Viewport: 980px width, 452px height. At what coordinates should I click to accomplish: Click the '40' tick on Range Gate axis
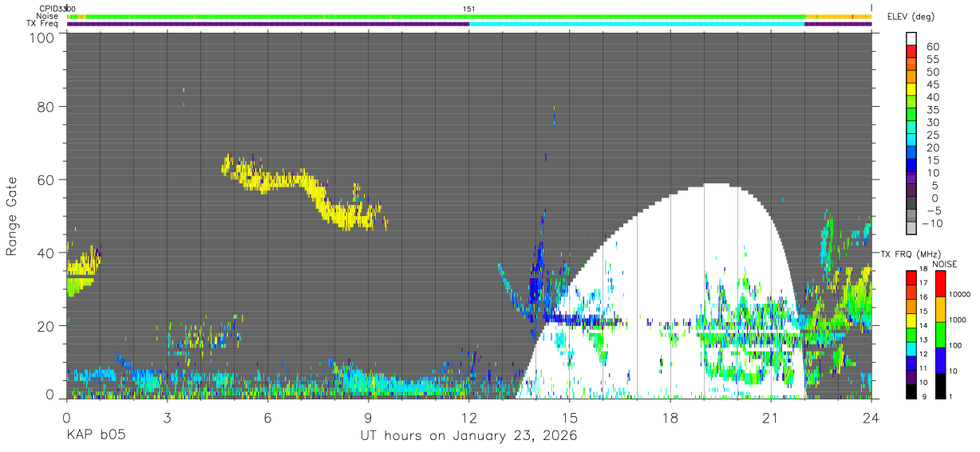[x=46, y=253]
